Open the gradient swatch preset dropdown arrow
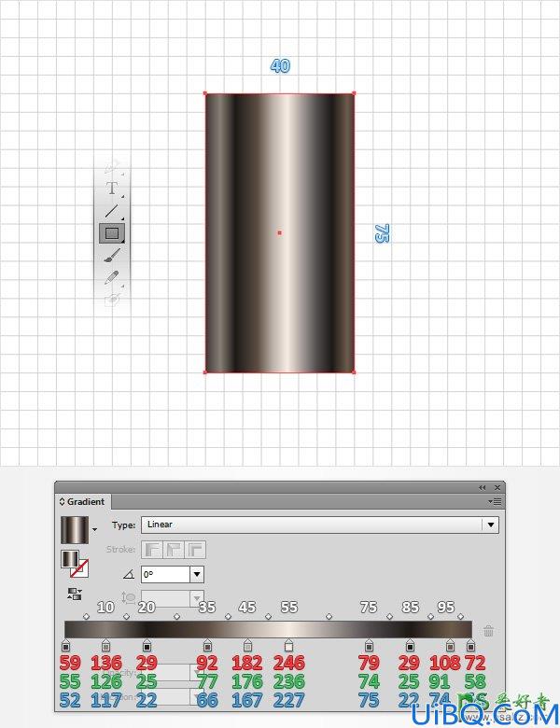Image resolution: width=560 pixels, height=728 pixels. click(94, 530)
